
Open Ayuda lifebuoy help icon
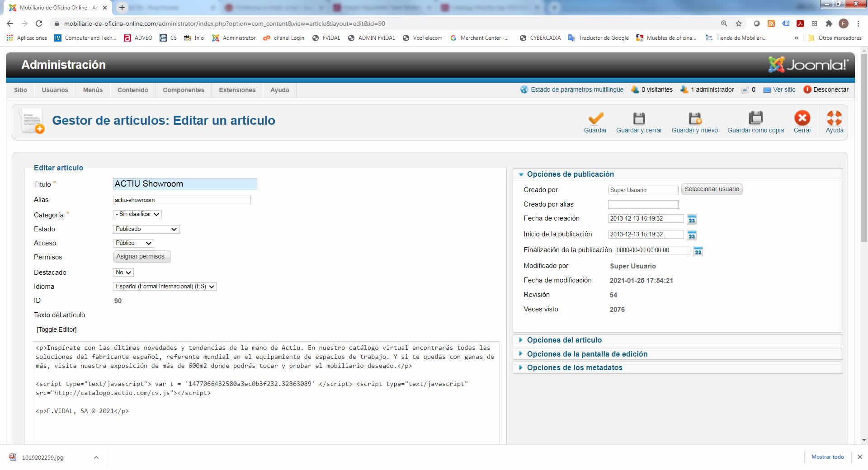tap(835, 118)
